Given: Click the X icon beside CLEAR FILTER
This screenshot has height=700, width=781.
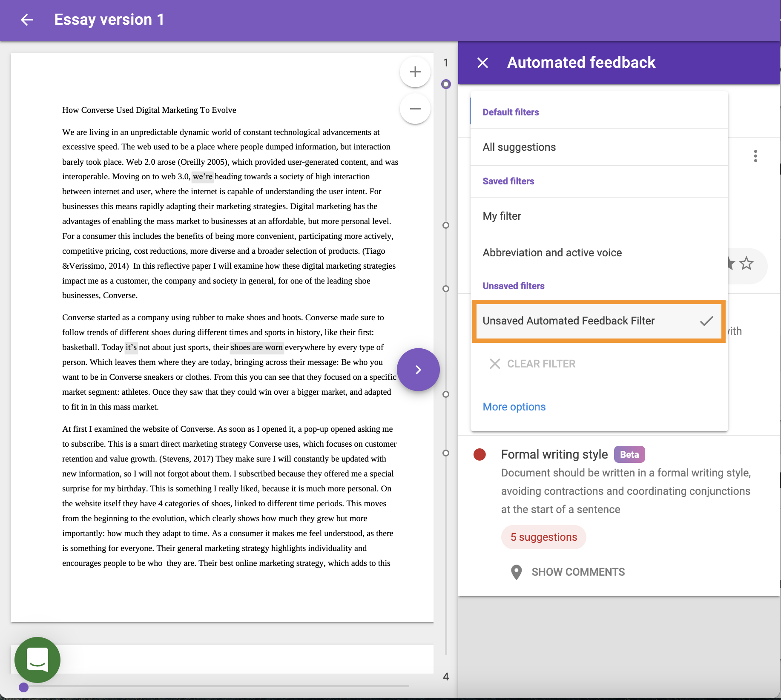Looking at the screenshot, I should (494, 364).
